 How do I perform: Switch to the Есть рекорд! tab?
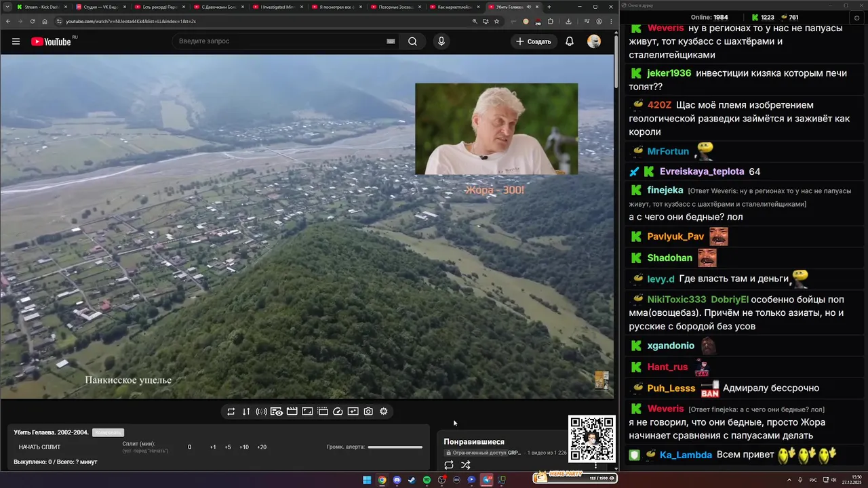[159, 7]
